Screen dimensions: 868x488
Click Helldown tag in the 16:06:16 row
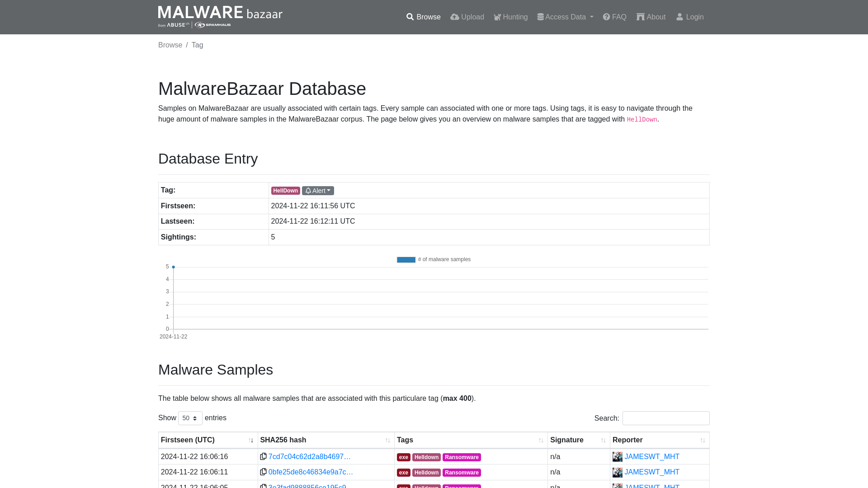426,457
